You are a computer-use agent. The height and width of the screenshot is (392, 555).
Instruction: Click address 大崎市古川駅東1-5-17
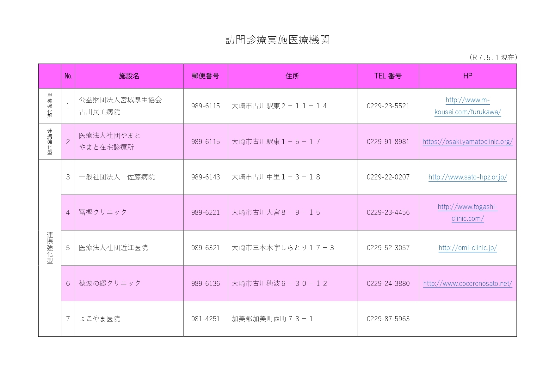(x=276, y=142)
